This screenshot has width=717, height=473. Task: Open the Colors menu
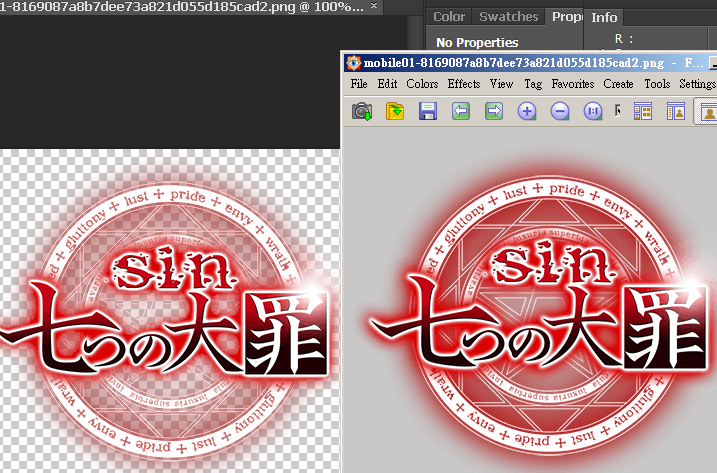click(x=422, y=84)
